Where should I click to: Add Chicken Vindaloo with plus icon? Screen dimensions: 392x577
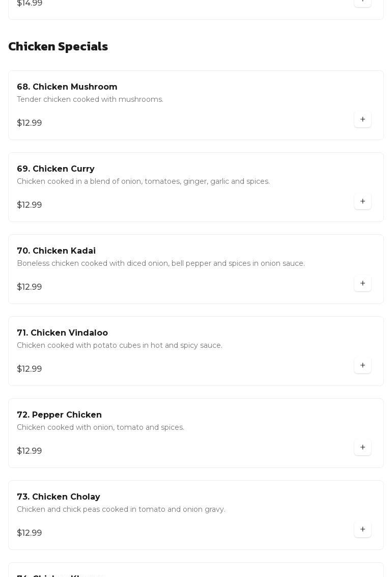coord(362,366)
